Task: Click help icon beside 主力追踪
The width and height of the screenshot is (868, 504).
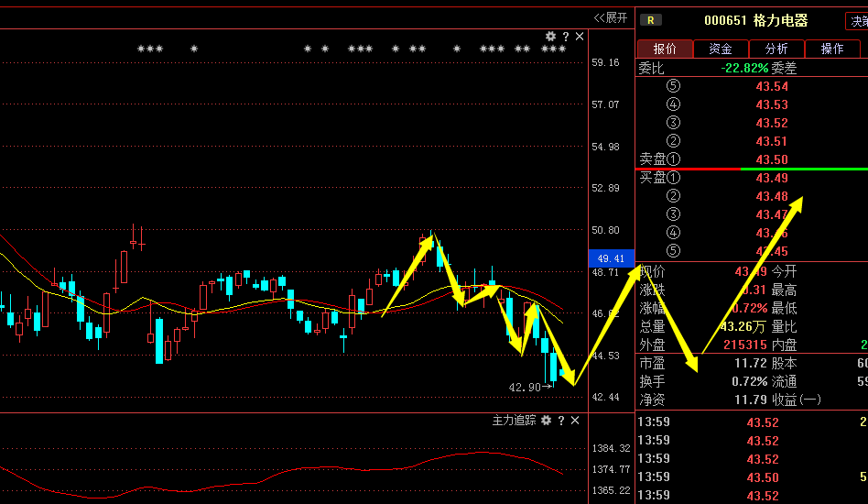Action: [x=561, y=421]
